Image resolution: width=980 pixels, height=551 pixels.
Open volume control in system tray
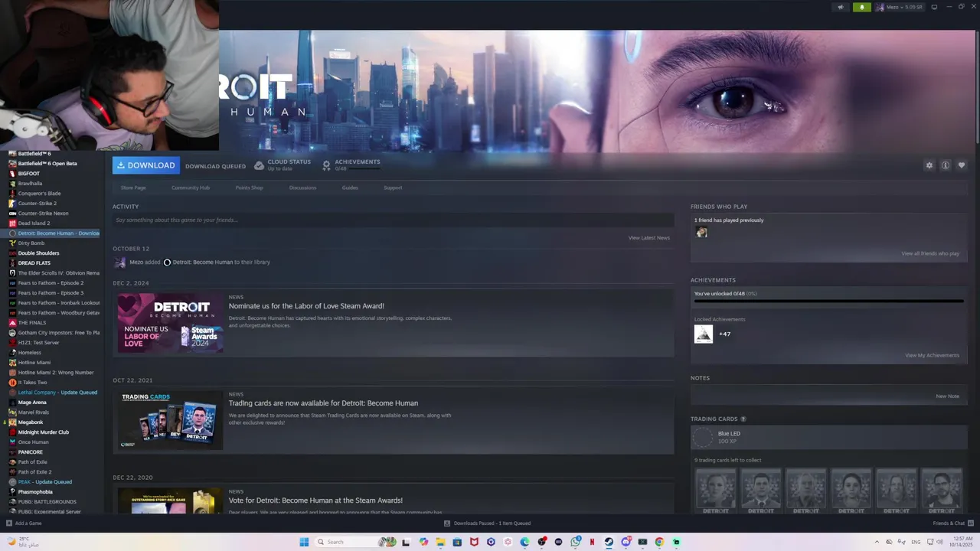[939, 542]
